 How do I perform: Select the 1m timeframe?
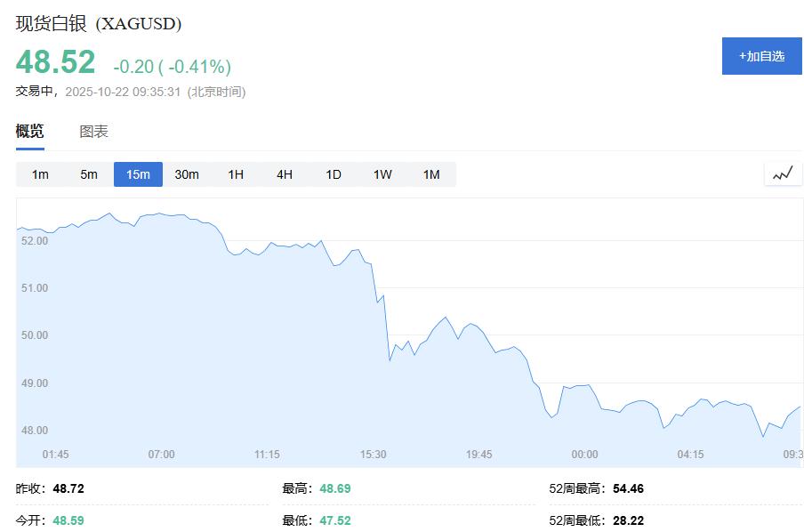pos(40,174)
